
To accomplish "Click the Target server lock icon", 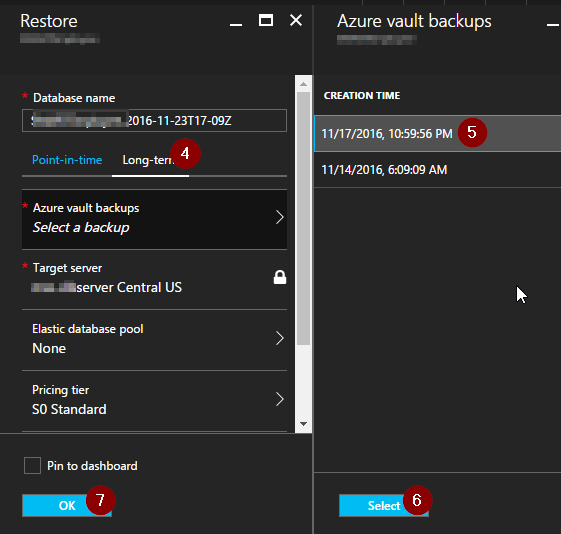I will pyautogui.click(x=280, y=277).
